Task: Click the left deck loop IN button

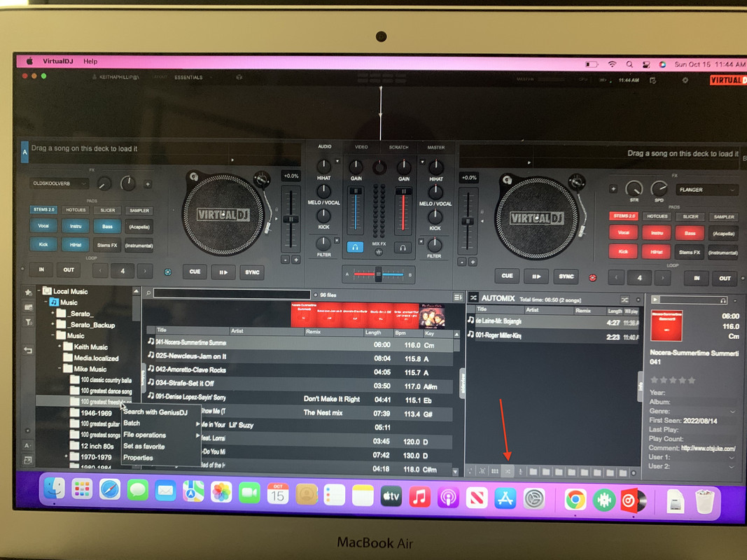Action: tap(41, 269)
